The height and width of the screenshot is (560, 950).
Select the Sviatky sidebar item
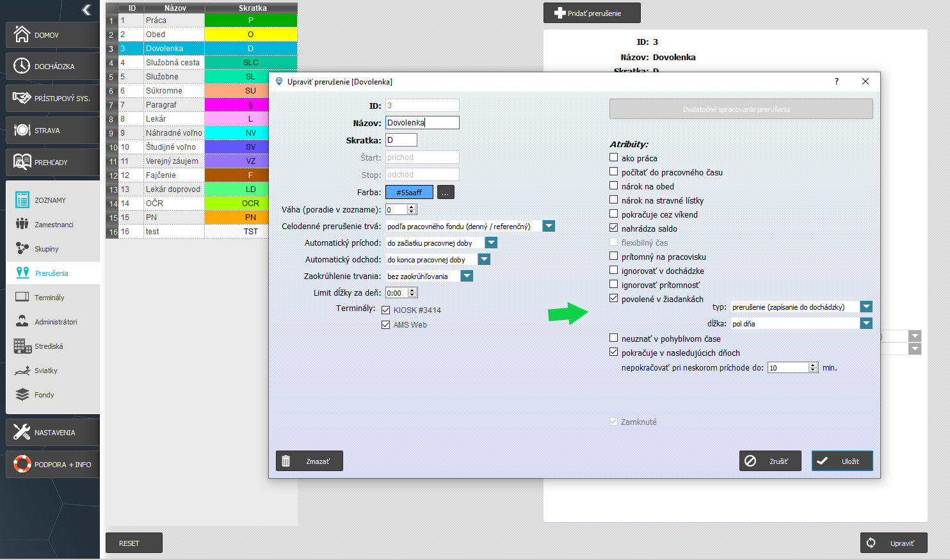tap(52, 371)
